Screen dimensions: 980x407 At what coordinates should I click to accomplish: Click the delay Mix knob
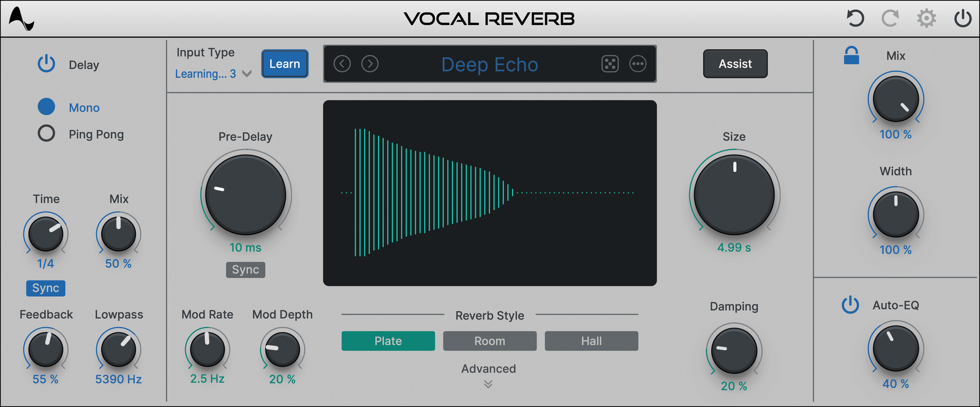[119, 234]
